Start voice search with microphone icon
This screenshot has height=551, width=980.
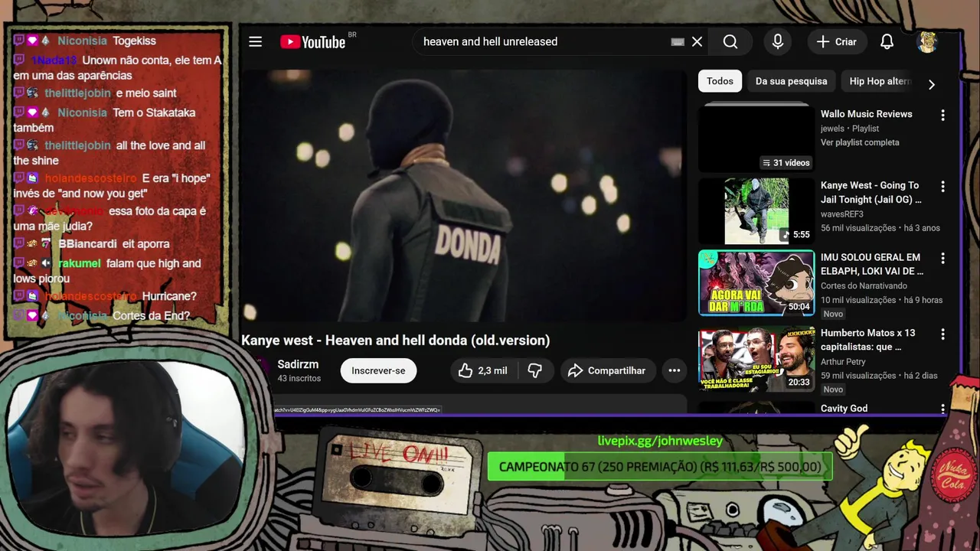coord(778,41)
